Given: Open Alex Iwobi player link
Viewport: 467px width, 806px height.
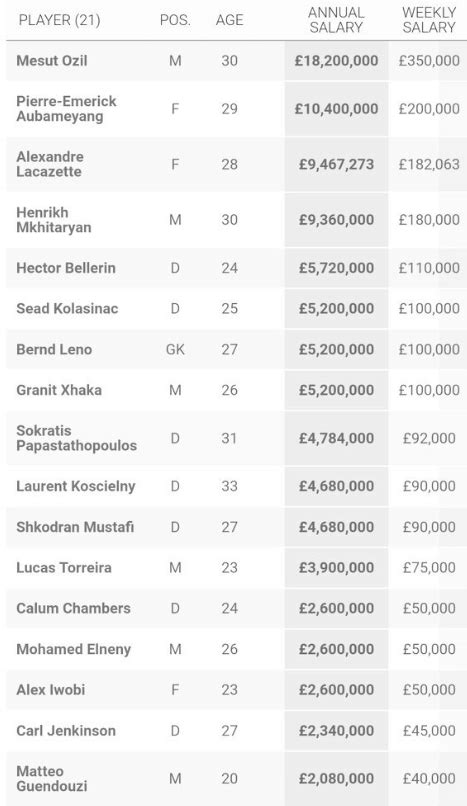Looking at the screenshot, I should [x=51, y=690].
